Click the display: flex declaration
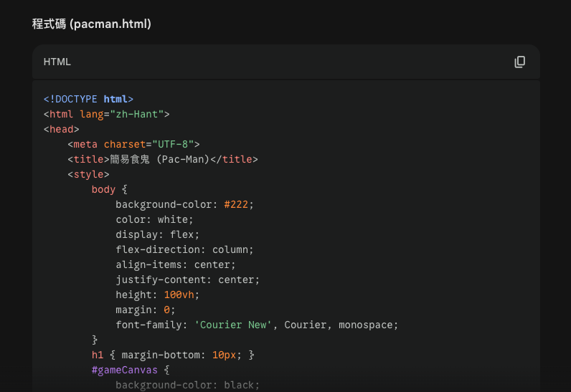This screenshot has height=392, width=571. tap(157, 234)
